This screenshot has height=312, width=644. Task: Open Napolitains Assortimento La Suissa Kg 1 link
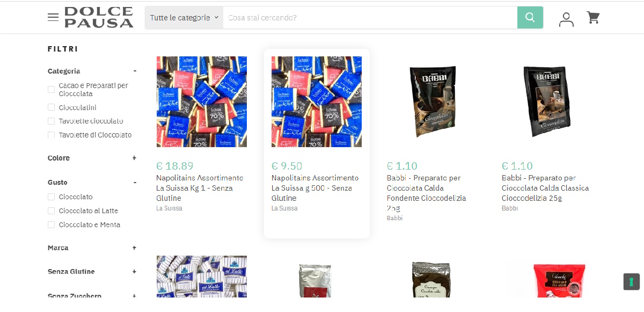(x=200, y=188)
